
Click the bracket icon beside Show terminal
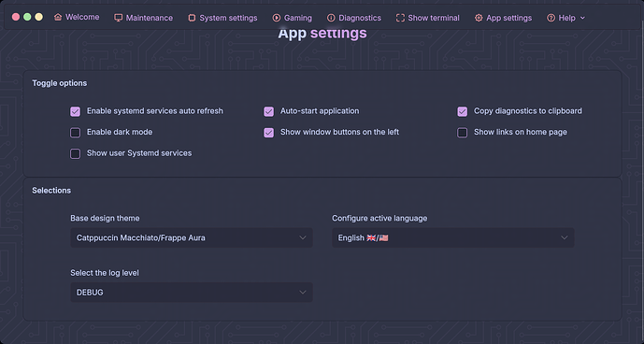400,18
